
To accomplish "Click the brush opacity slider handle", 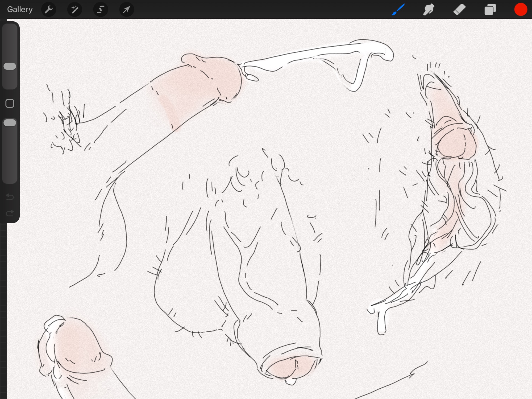I will click(x=10, y=123).
